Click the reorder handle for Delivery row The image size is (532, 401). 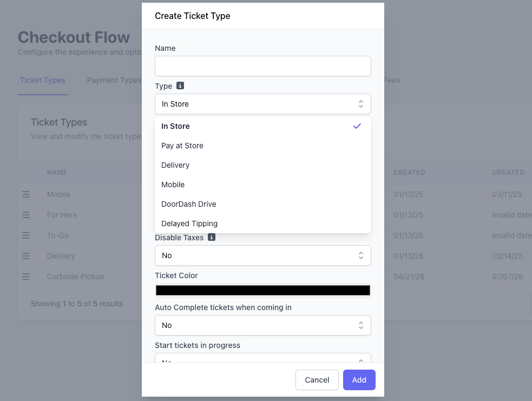(x=26, y=256)
